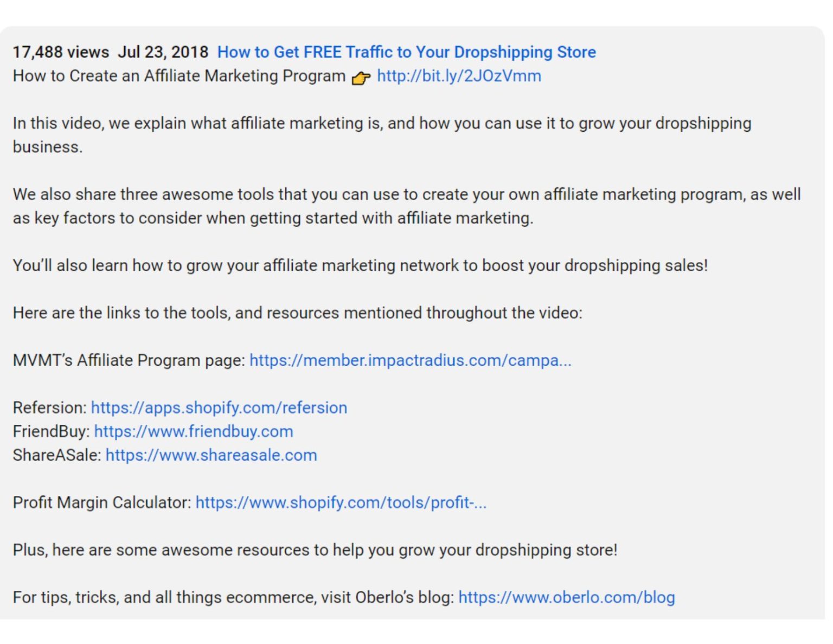833x644 pixels.
Task: Open the 'How to Get FREE Traffic' video link
Action: (406, 52)
